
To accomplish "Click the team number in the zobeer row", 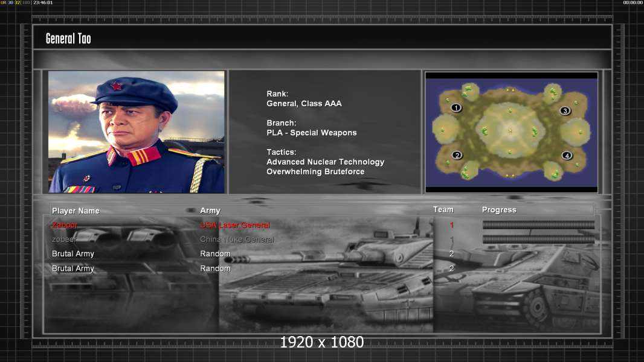I will coord(452,240).
